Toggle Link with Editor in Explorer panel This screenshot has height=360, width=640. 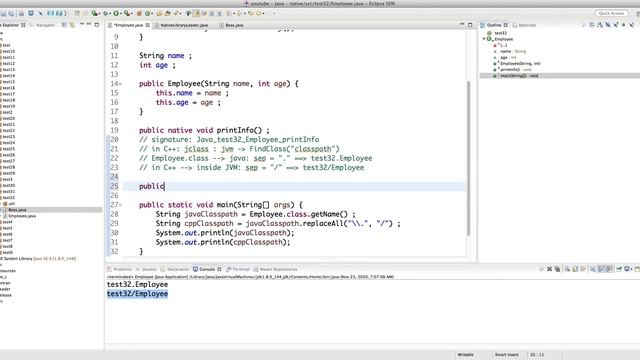[72, 25]
